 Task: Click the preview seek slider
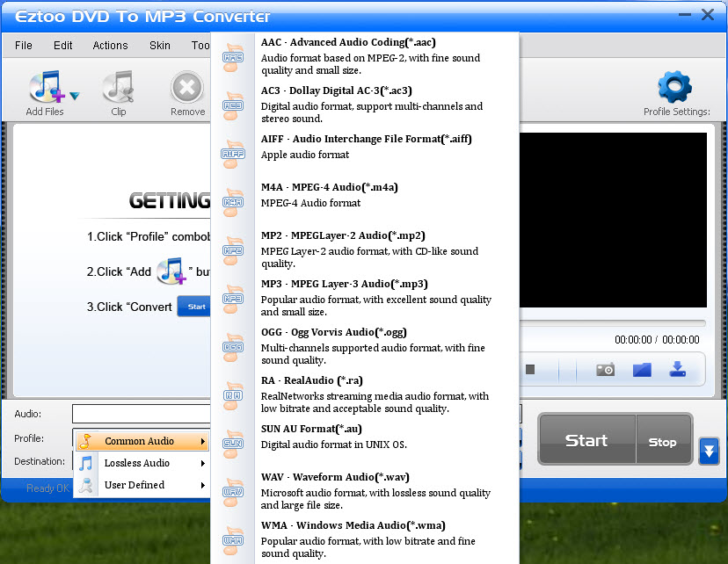pos(613,322)
